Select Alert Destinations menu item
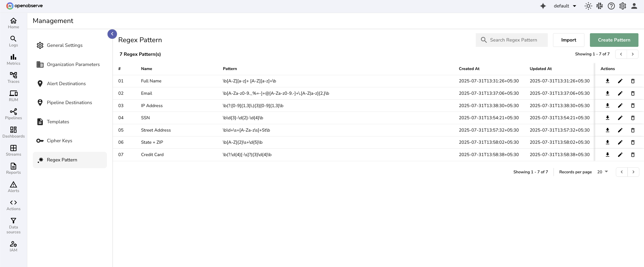 click(70, 83)
